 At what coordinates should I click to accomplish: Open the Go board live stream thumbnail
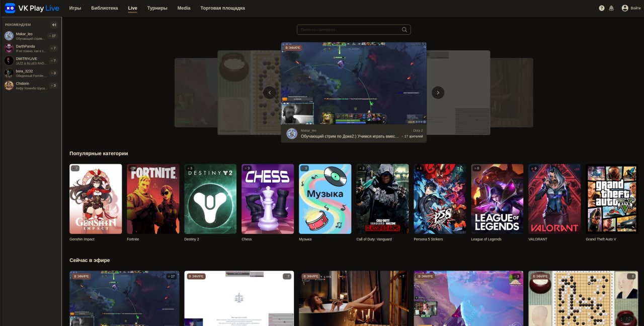pos(583,298)
